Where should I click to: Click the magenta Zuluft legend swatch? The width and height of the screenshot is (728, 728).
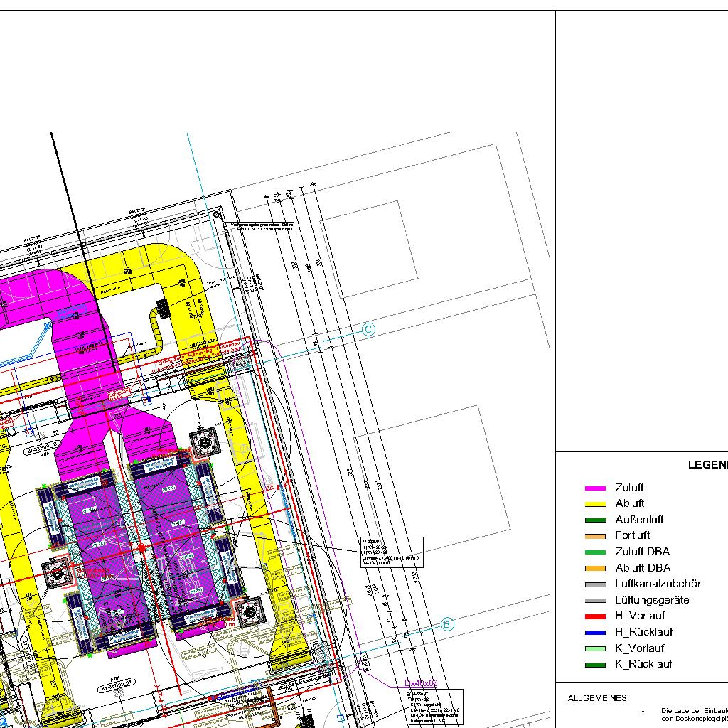pos(595,488)
